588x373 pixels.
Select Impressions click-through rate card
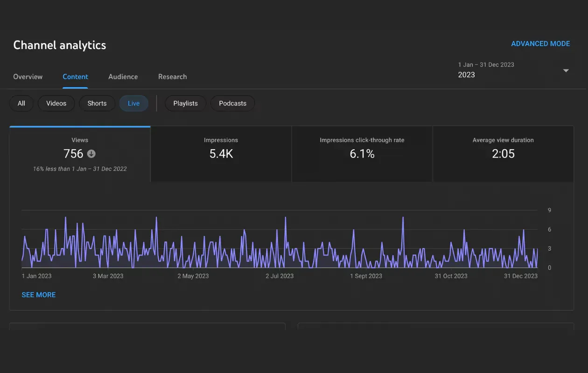pos(362,154)
